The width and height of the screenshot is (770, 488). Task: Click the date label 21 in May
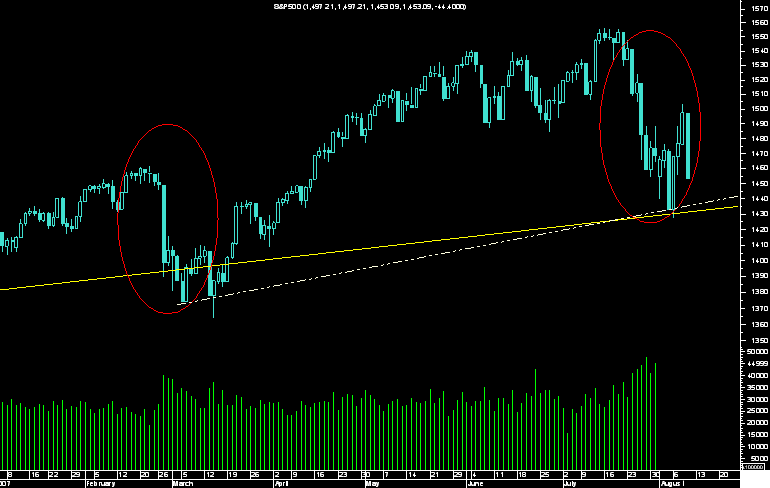click(x=435, y=475)
